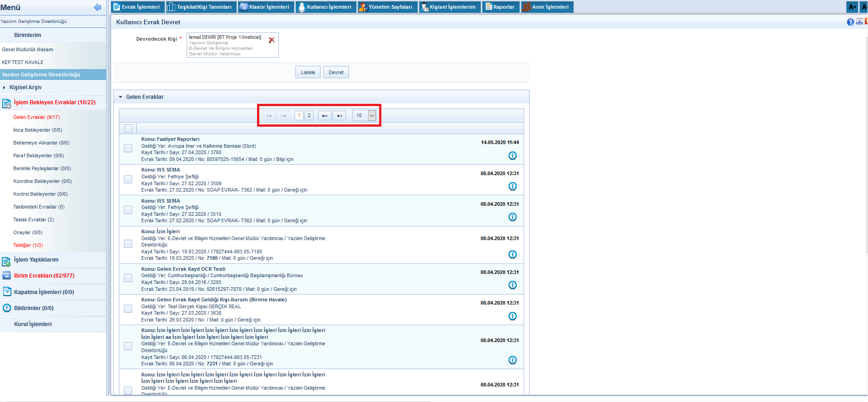Open Taslak Evraklar (2) in sidebar

click(33, 220)
